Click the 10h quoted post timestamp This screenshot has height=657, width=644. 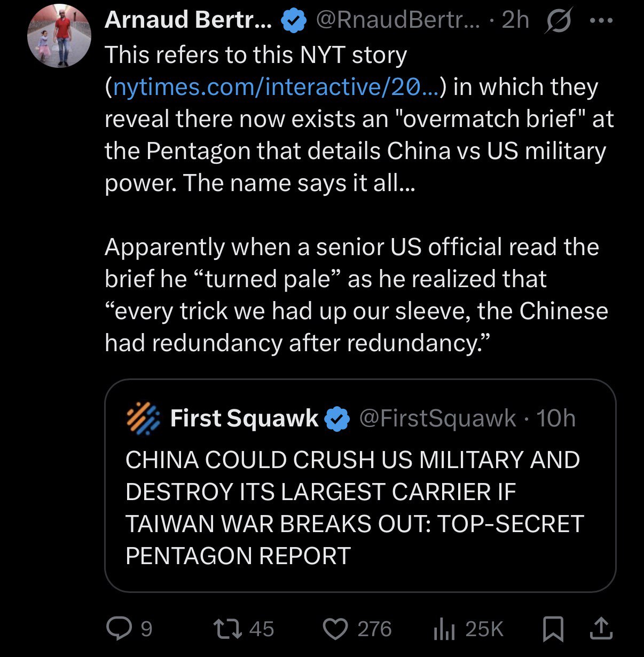coord(556,418)
